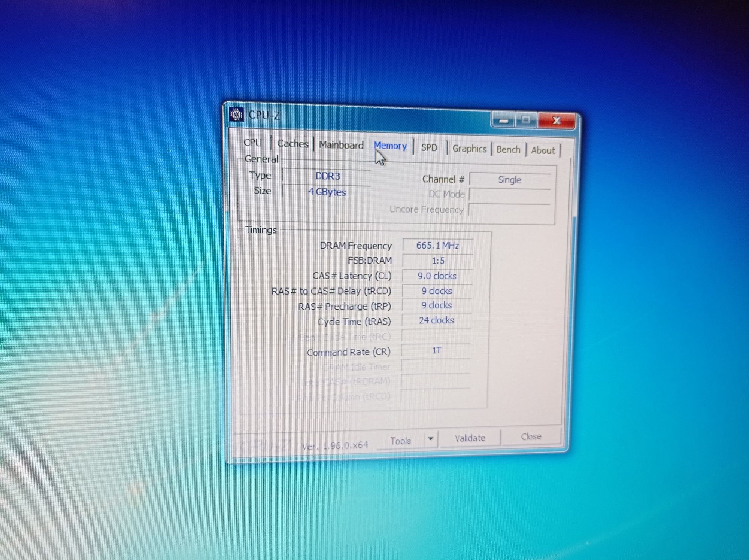This screenshot has width=749, height=560.
Task: Click the Single channel value
Action: click(509, 180)
